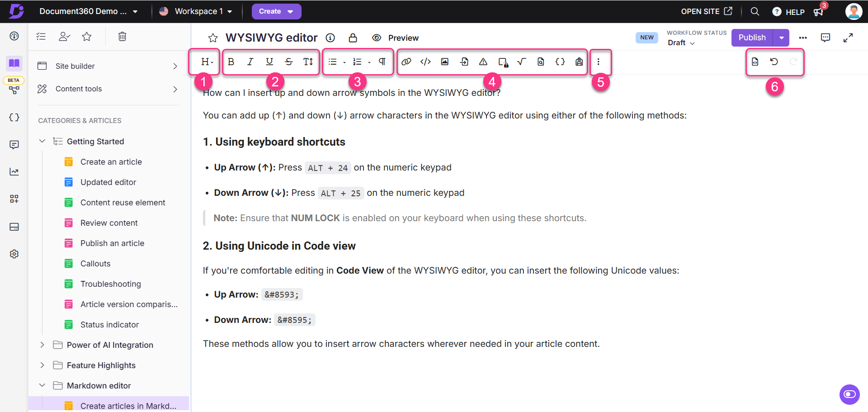Open the Help menu

[x=788, y=12]
